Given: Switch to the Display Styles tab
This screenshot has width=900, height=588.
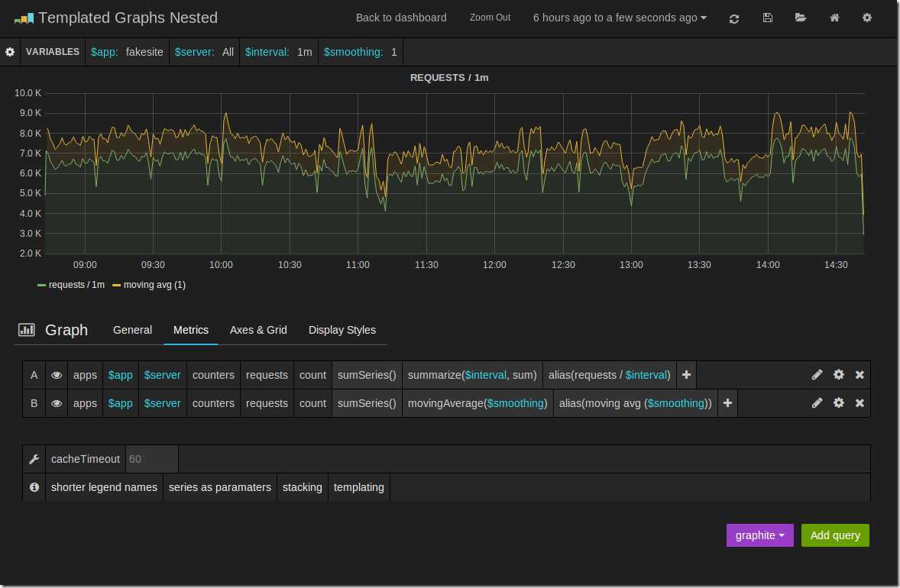Looking at the screenshot, I should tap(342, 330).
